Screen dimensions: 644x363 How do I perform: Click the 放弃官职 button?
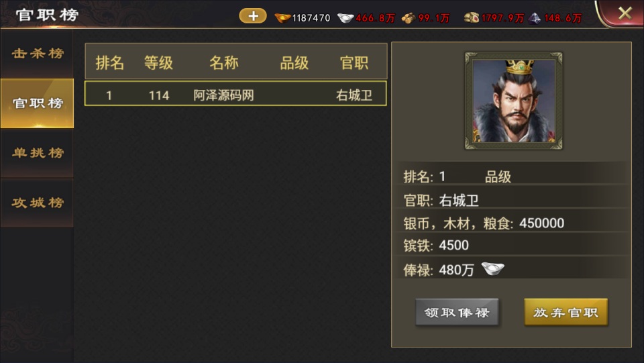pyautogui.click(x=566, y=313)
